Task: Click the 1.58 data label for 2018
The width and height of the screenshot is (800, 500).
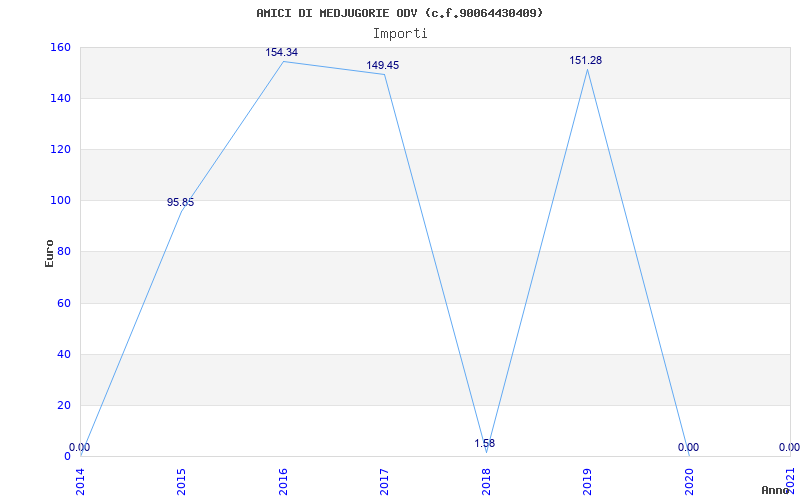Action: [x=485, y=443]
